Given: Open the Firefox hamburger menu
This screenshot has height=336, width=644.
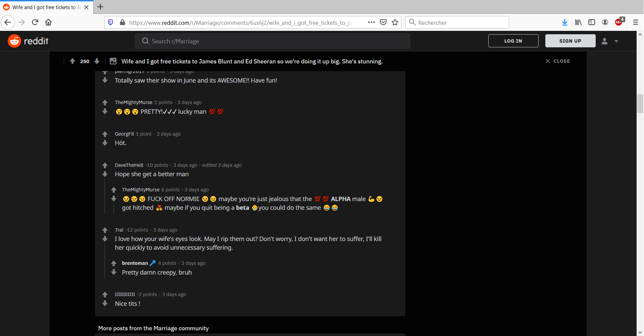Looking at the screenshot, I should [636, 22].
